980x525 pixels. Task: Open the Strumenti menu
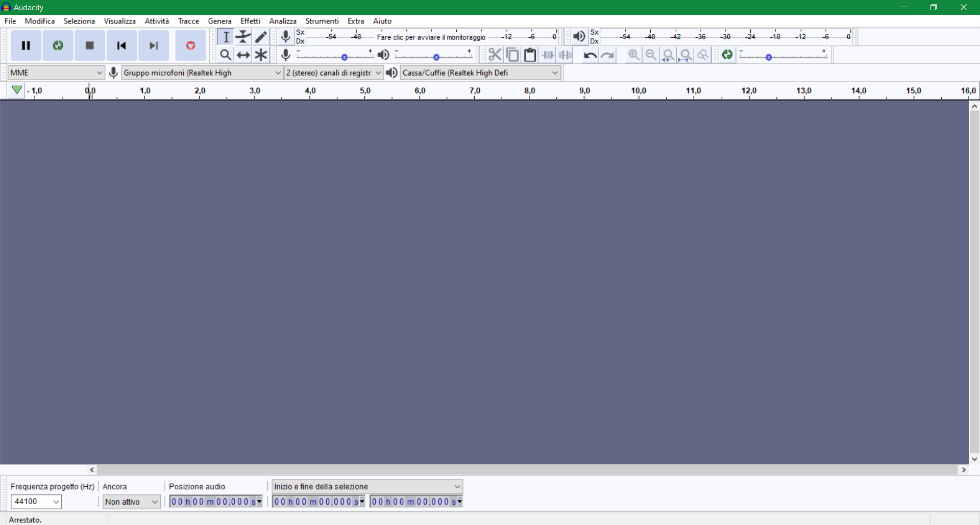[322, 21]
